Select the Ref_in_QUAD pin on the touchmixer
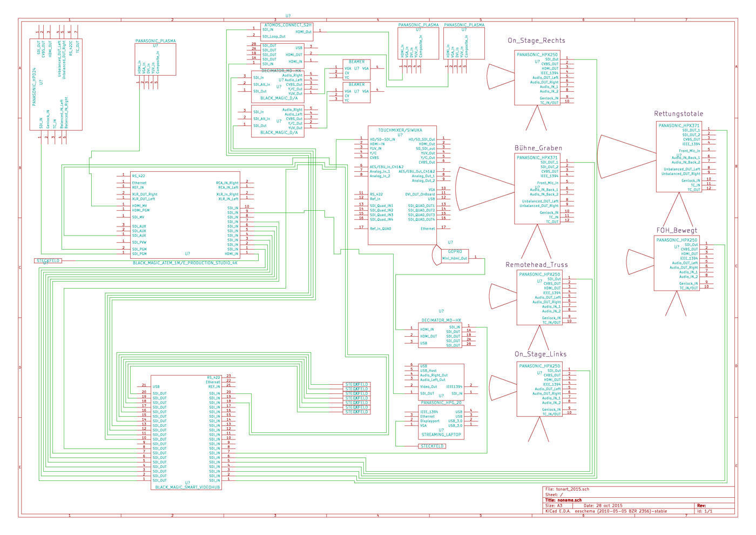Screen dimensions: 756x535 click(381, 229)
